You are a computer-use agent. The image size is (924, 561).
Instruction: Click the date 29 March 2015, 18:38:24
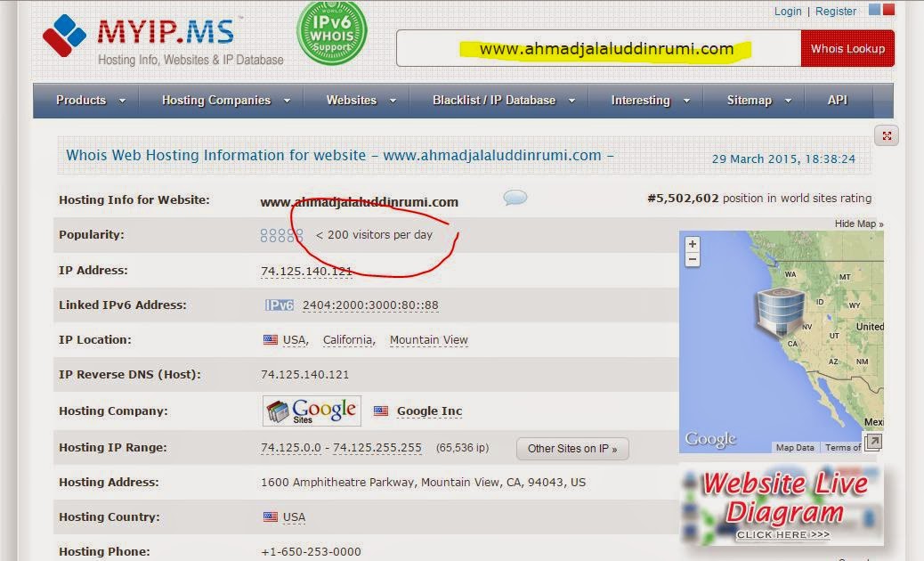pyautogui.click(x=783, y=159)
